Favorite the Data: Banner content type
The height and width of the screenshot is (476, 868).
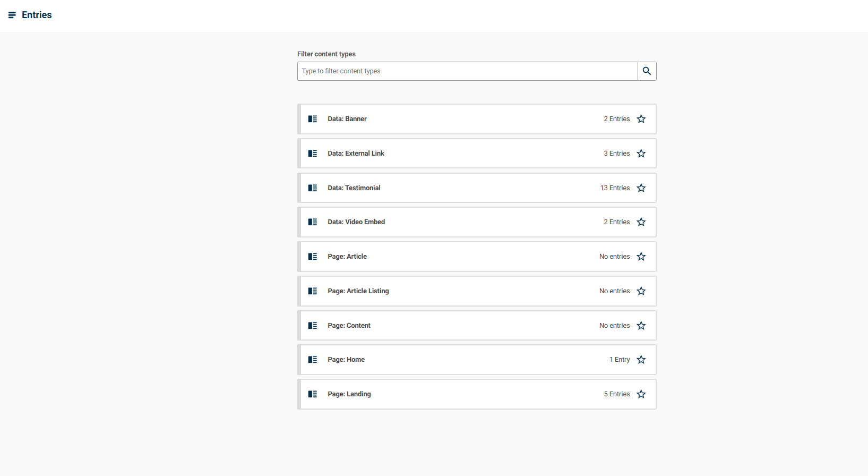[641, 119]
